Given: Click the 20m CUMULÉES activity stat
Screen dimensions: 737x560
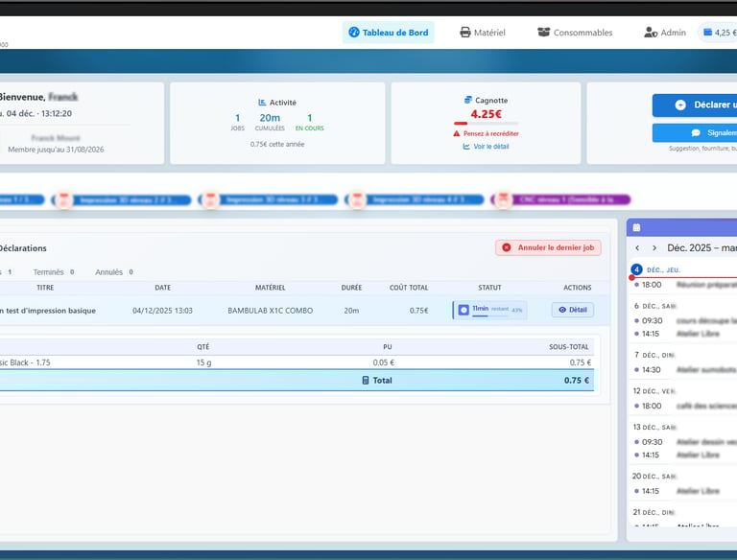Looking at the screenshot, I should point(270,122).
